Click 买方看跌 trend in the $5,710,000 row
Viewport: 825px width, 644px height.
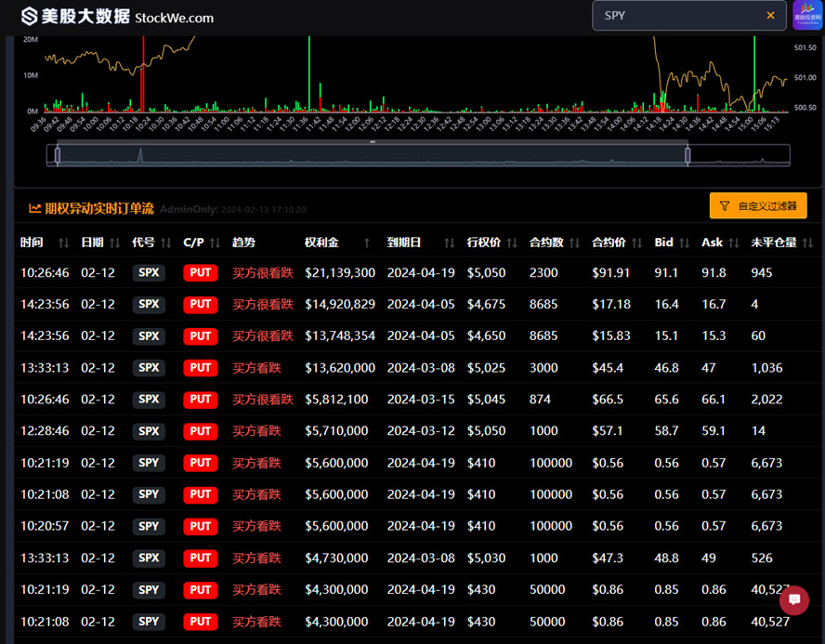tap(256, 431)
